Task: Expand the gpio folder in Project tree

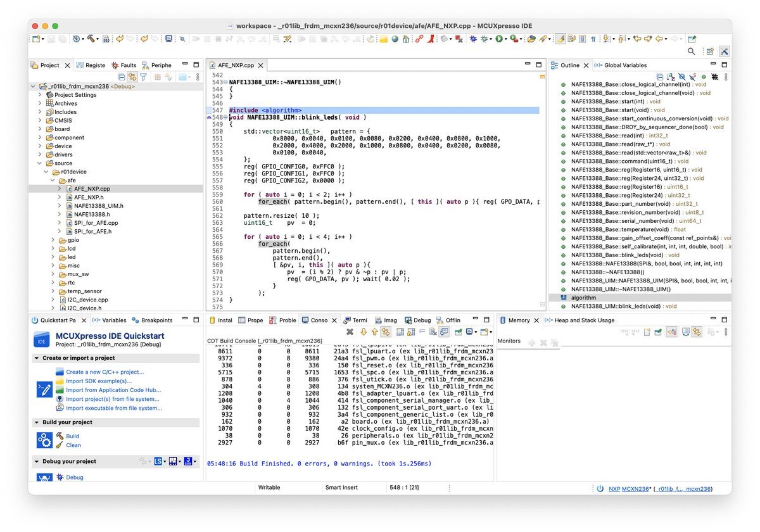Action: pos(53,240)
